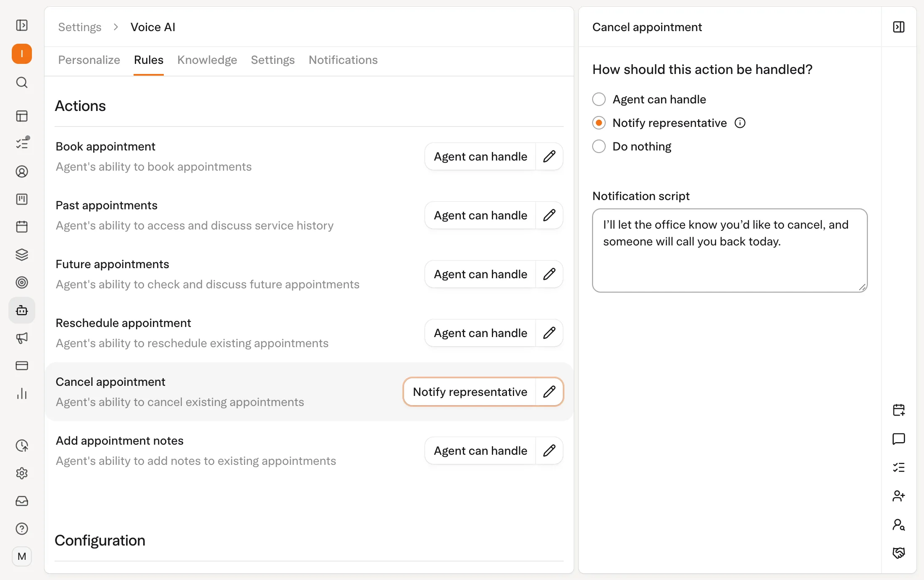This screenshot has height=580, width=924.
Task: Click the info icon beside Notify representative
Action: [x=740, y=123]
